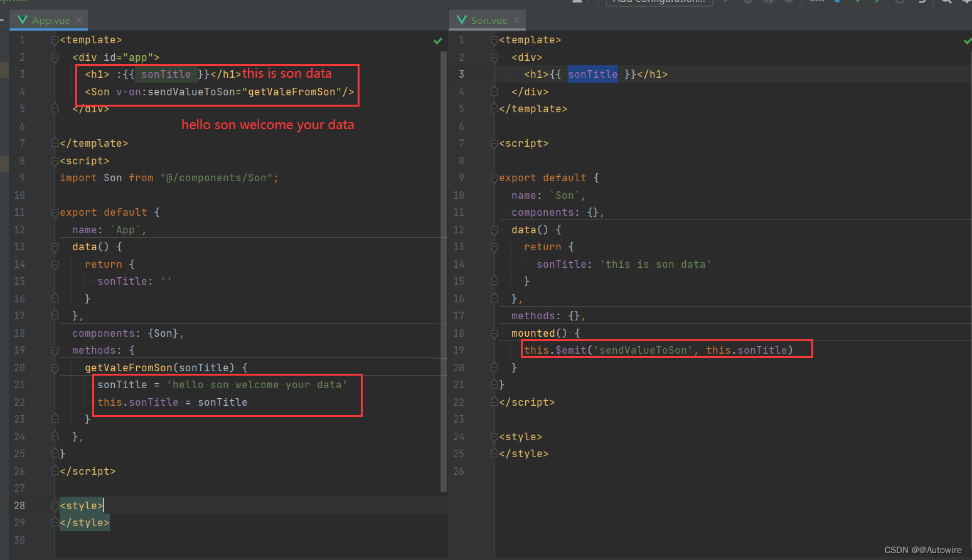Click the getValeFromSon(sonTitle) method signature

pyautogui.click(x=159, y=368)
